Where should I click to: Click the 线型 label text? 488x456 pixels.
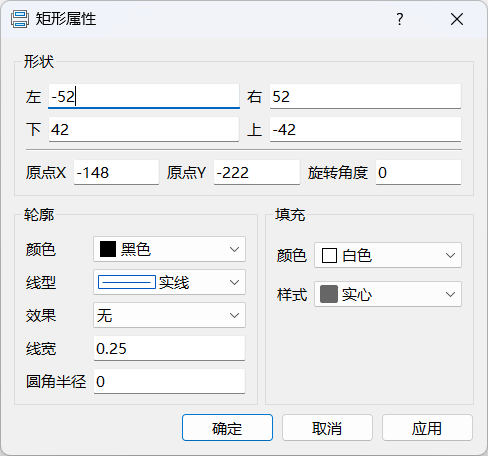[x=41, y=283]
